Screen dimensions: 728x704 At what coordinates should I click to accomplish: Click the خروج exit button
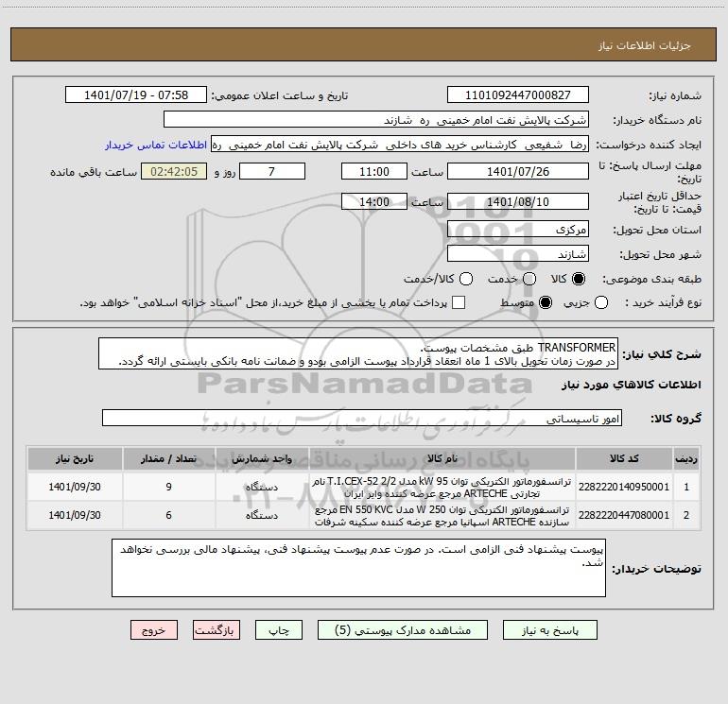click(154, 629)
